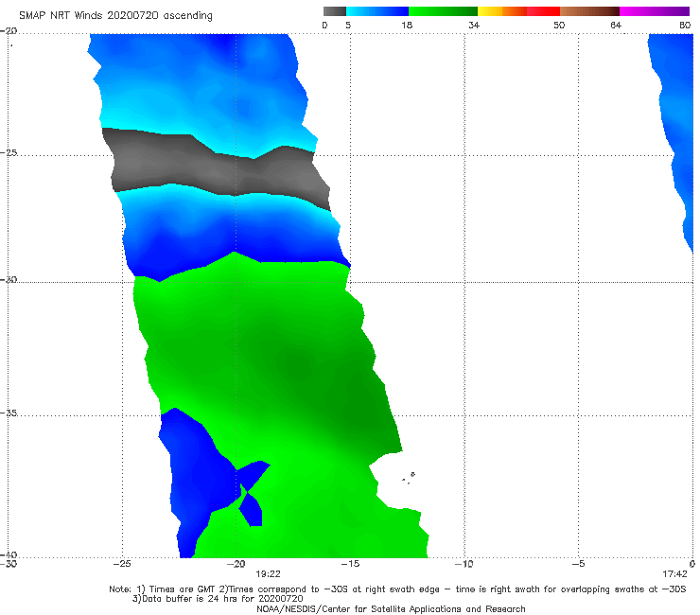The image size is (700, 615).
Task: Click the color bar label '5'
Action: click(x=348, y=26)
